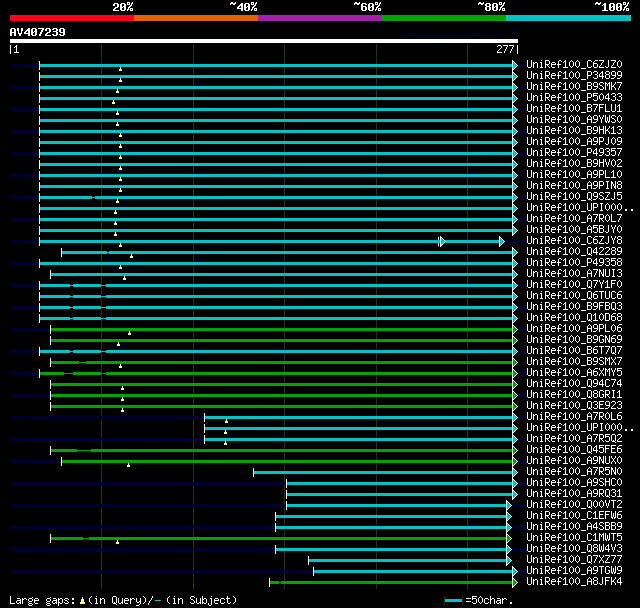This screenshot has width=640, height=608.
Task: Select the UniRef100_Q94C74 label text
Action: pyautogui.click(x=574, y=384)
